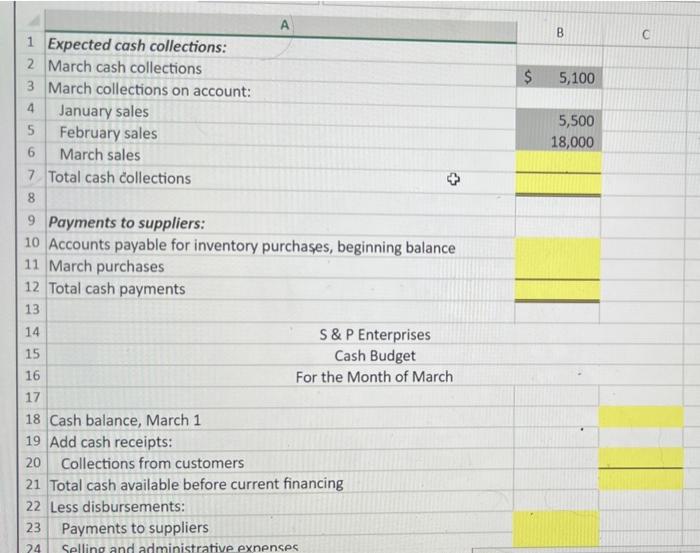Select yellow Total cash collections cell

(558, 183)
